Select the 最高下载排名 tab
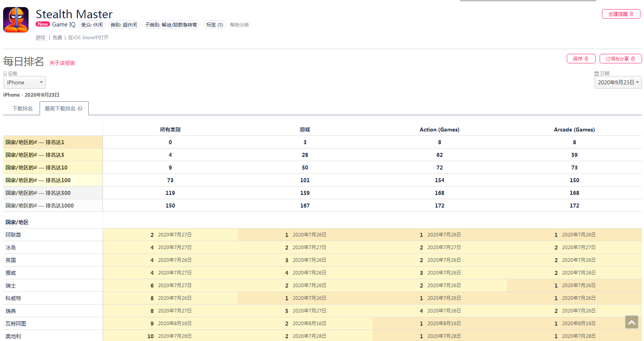The image size is (644, 341). [x=60, y=109]
